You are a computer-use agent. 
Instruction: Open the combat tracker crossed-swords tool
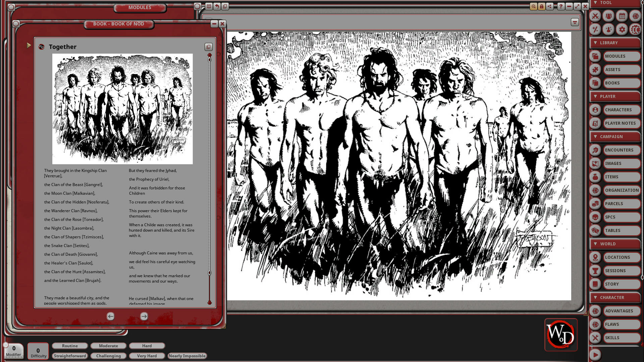(x=595, y=16)
